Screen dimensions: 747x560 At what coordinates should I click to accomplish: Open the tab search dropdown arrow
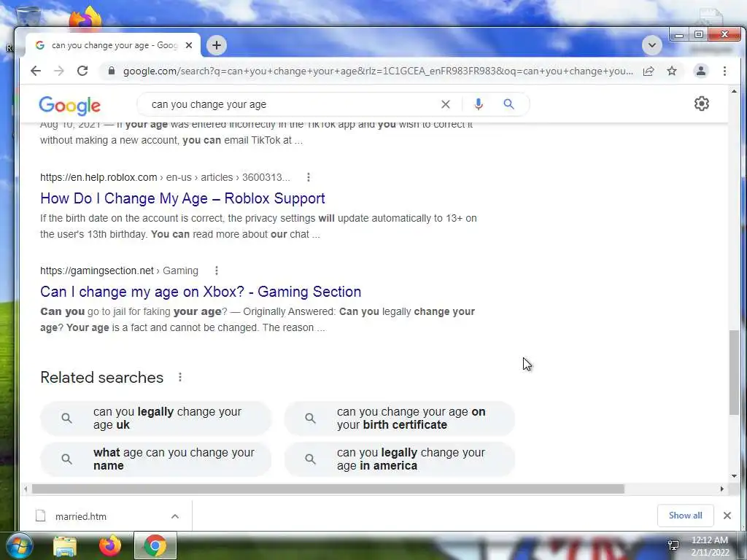tap(651, 45)
